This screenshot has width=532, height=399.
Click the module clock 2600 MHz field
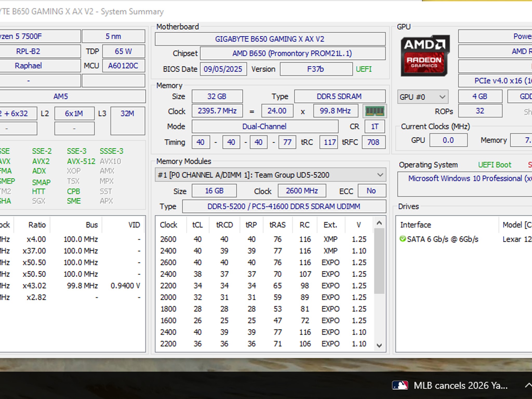(x=302, y=191)
